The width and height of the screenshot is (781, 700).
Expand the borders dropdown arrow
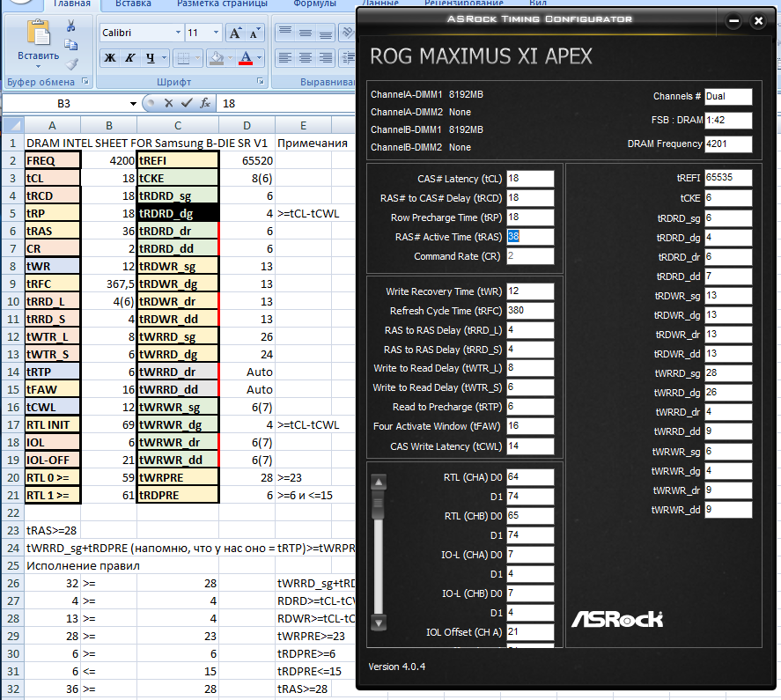tap(198, 58)
